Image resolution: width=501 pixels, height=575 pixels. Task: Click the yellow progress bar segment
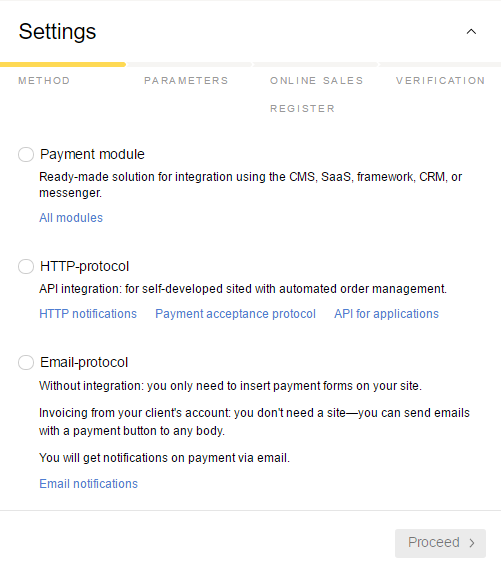pos(63,65)
